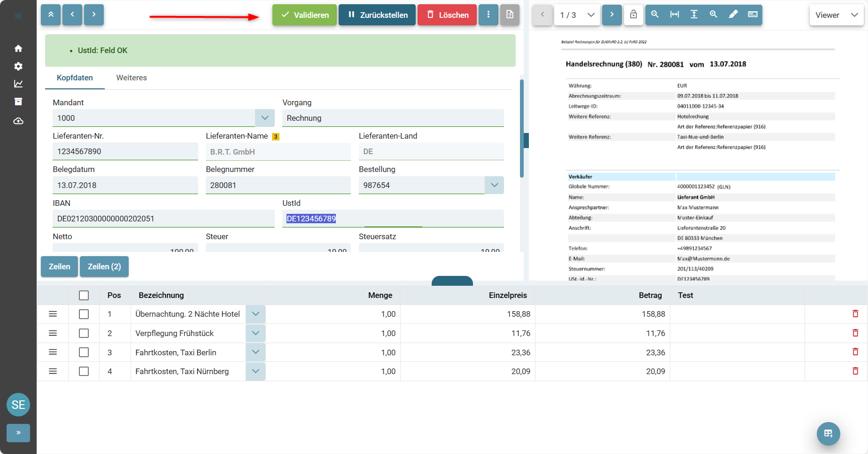Fit document to width in viewer
The image size is (868, 454).
pyautogui.click(x=674, y=15)
